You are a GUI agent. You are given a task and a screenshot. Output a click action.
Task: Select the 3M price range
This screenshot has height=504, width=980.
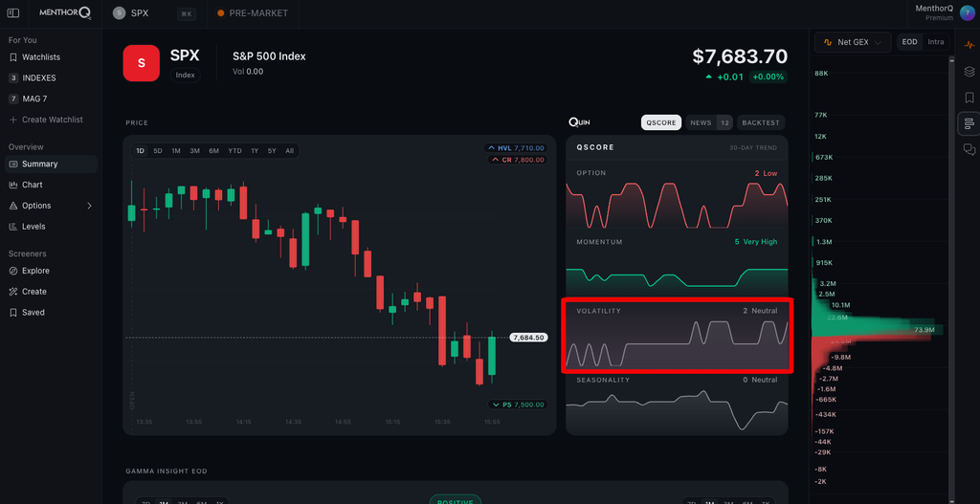[195, 150]
